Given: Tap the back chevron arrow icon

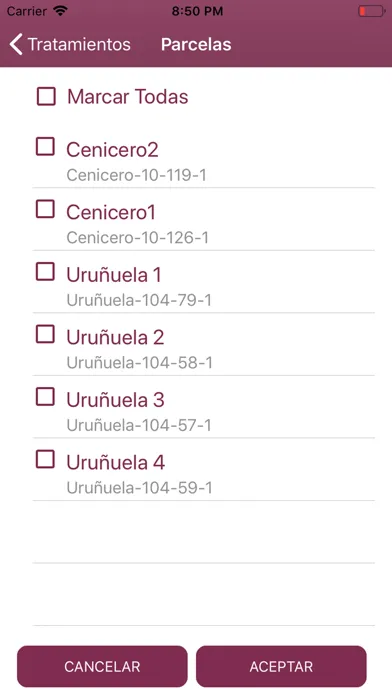Looking at the screenshot, I should click(16, 44).
